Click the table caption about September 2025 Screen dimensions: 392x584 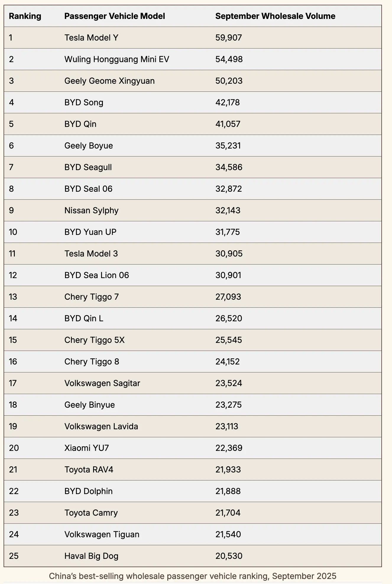[193, 576]
